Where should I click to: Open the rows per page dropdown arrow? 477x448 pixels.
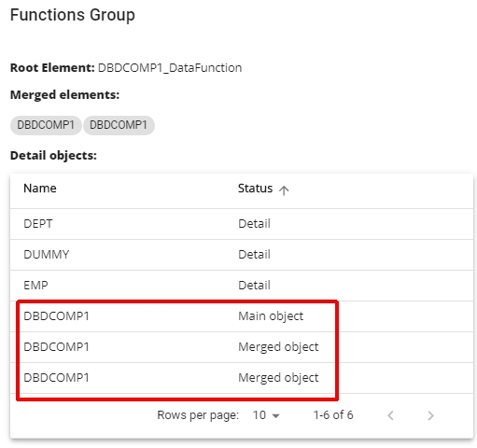[275, 415]
